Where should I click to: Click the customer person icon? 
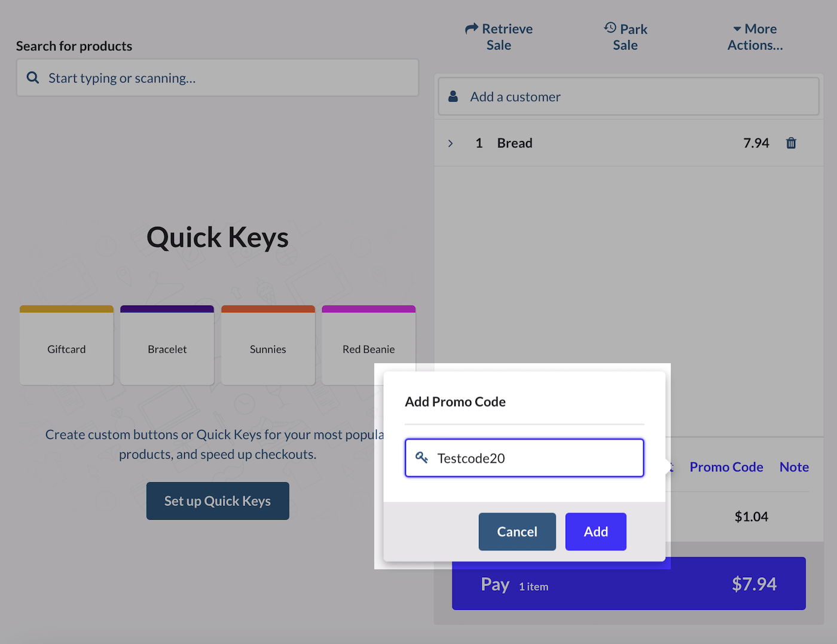coord(453,96)
